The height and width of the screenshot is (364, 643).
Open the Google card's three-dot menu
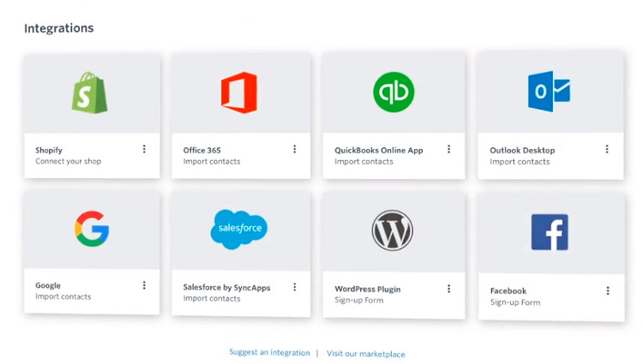pos(144,285)
